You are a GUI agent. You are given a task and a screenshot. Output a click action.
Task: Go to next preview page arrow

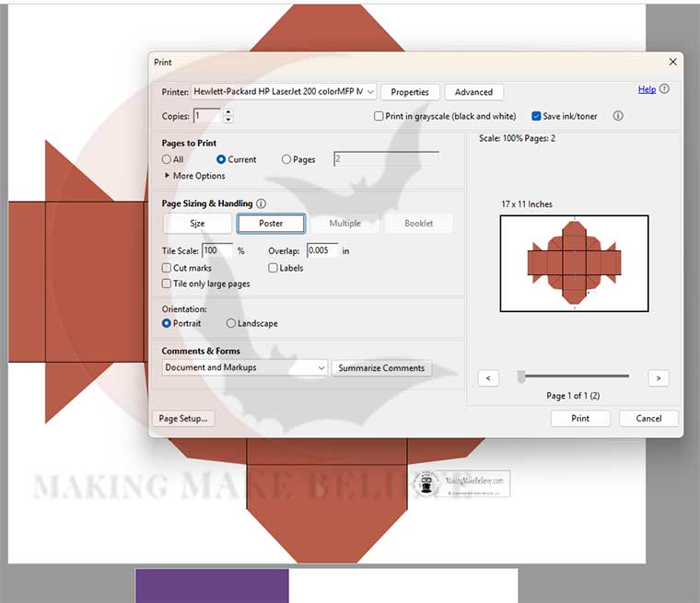point(658,378)
